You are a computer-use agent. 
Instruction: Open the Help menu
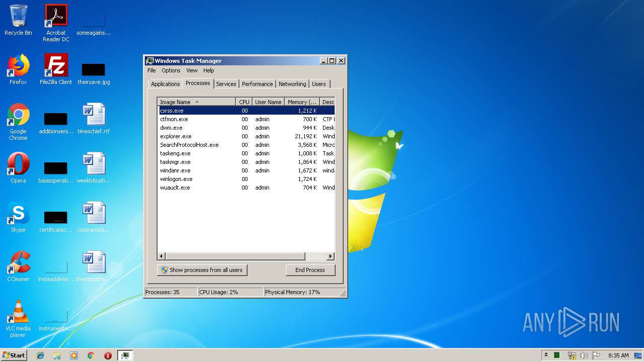click(x=209, y=70)
